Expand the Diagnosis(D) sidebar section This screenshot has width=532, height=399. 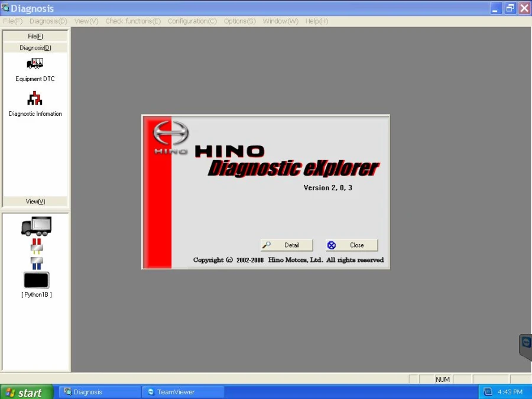point(35,48)
